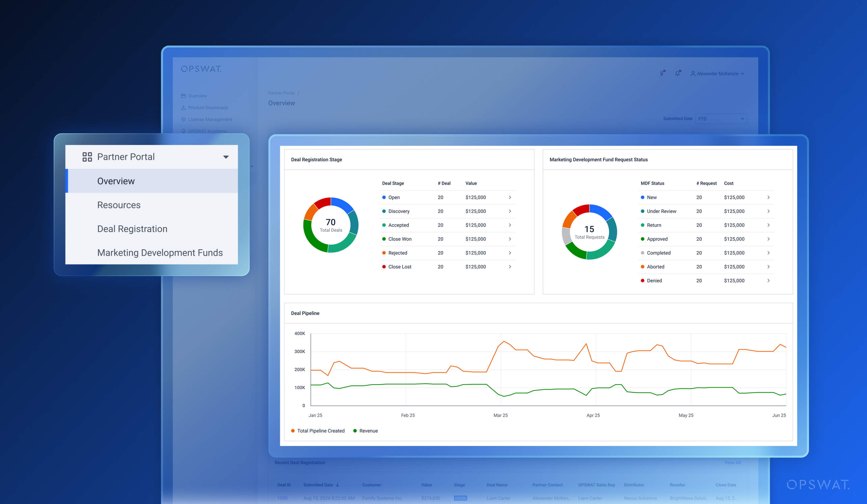The width and height of the screenshot is (867, 504).
Task: Sort the table by Submitted Date arrow
Action: point(338,485)
